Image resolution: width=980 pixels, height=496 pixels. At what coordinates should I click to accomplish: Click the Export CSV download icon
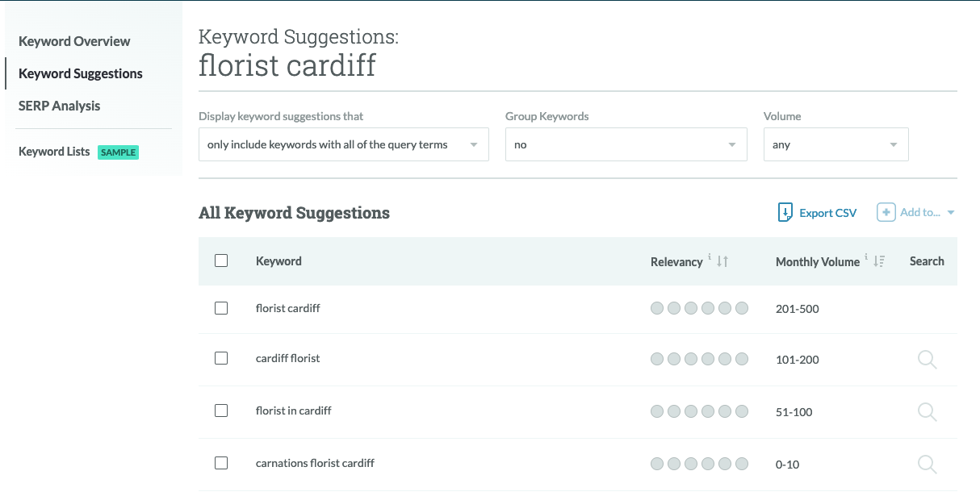[x=785, y=213]
